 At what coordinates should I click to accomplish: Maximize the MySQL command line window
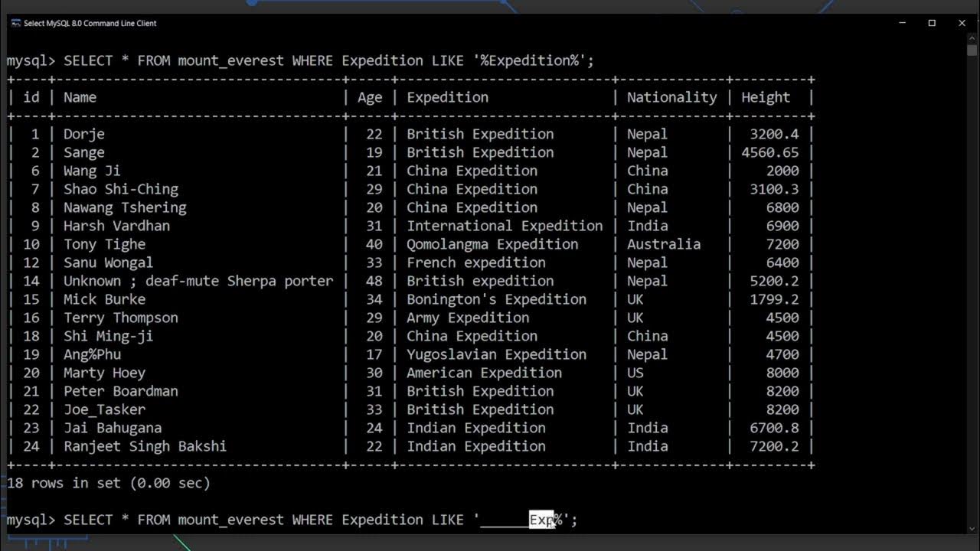932,23
